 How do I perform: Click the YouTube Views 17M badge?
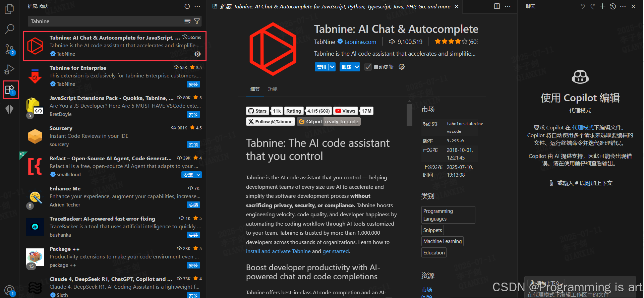353,111
